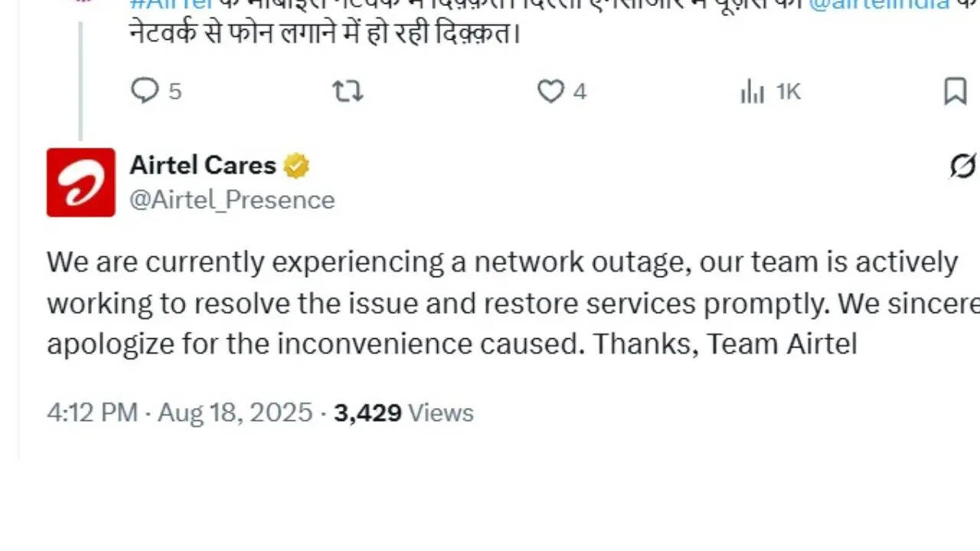This screenshot has width=980, height=551.
Task: Visit the @Airtel_Presence handle
Action: click(232, 200)
